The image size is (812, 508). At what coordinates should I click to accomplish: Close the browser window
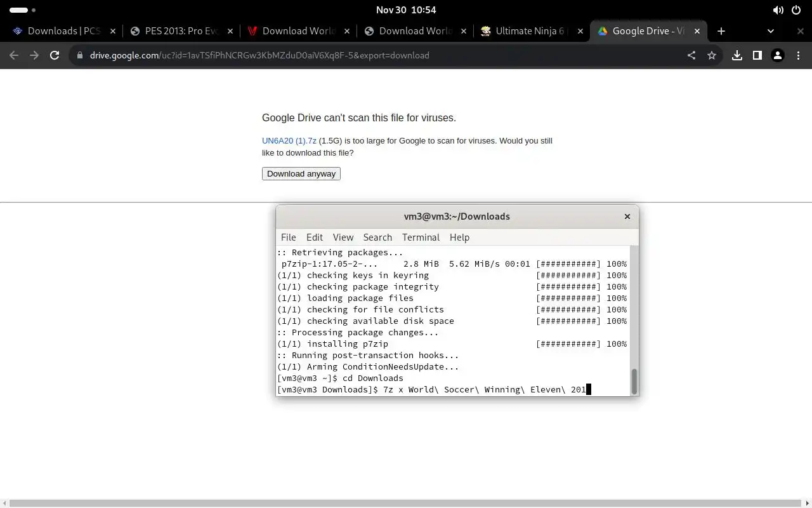(x=800, y=30)
